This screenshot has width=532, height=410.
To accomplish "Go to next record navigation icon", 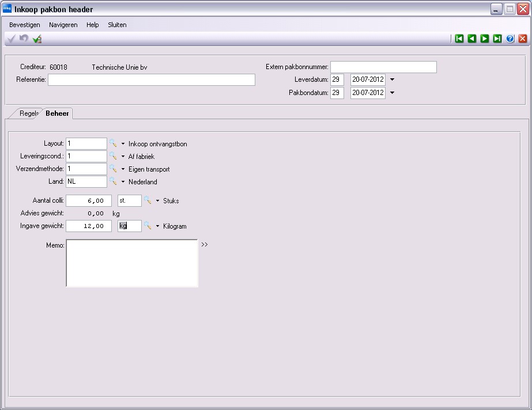I will click(x=485, y=39).
